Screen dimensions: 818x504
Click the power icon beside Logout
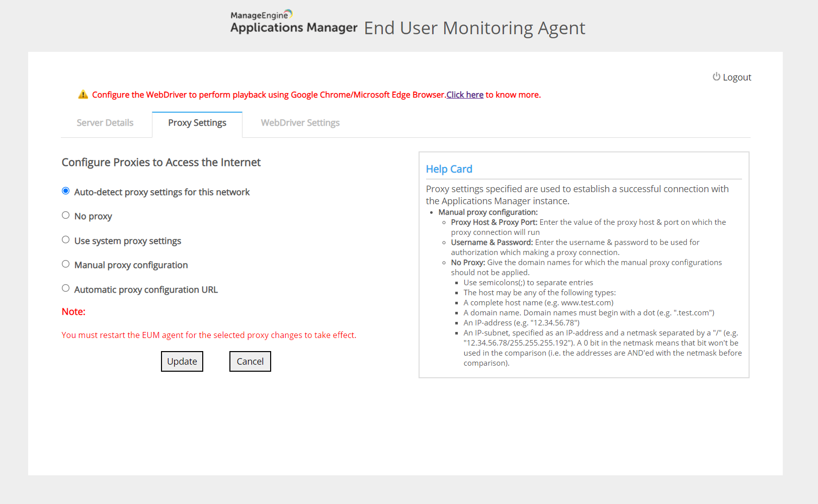(716, 76)
